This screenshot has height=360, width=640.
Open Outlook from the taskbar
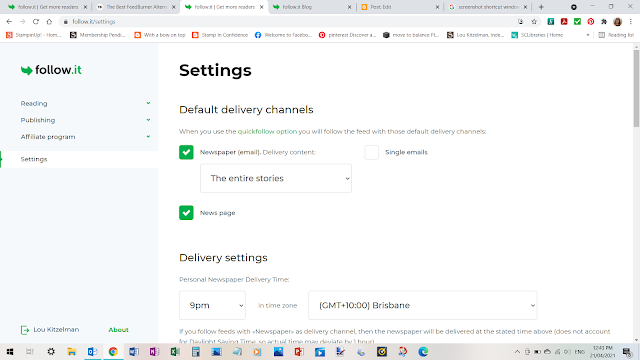click(x=92, y=351)
